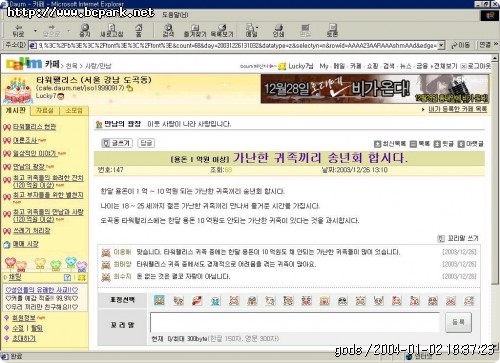Select the highlighted first emoticon in 표정선택 row
This screenshot has width=500, height=363.
159,300
